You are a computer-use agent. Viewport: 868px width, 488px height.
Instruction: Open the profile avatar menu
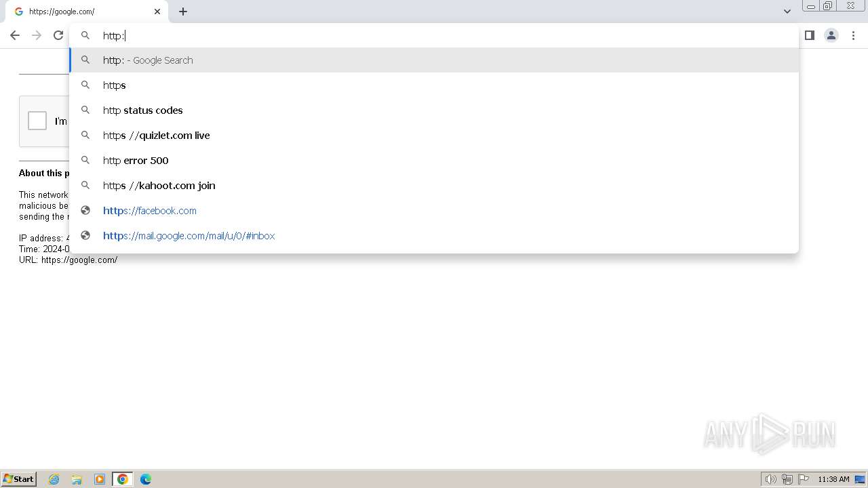coord(831,35)
